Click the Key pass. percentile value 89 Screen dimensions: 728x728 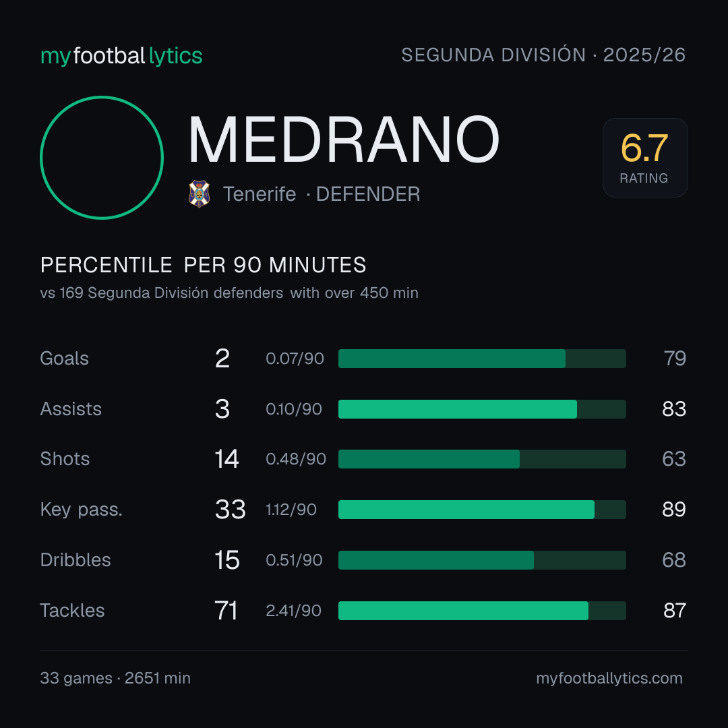coord(673,510)
